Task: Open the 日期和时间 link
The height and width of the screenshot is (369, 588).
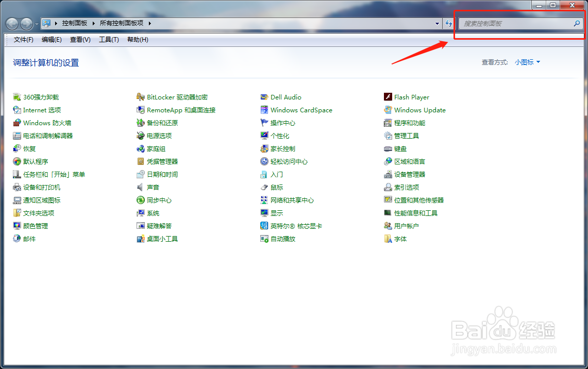Action: tap(162, 174)
